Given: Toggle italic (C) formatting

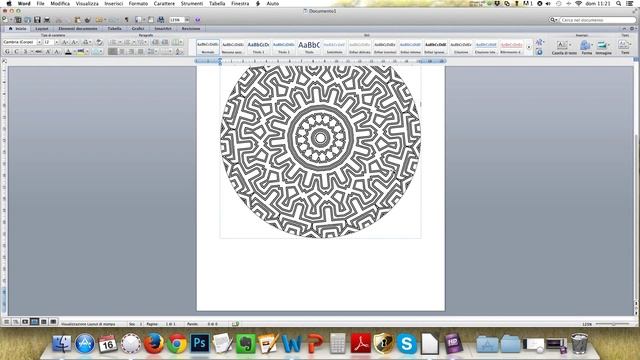Looking at the screenshot, I should [16, 52].
